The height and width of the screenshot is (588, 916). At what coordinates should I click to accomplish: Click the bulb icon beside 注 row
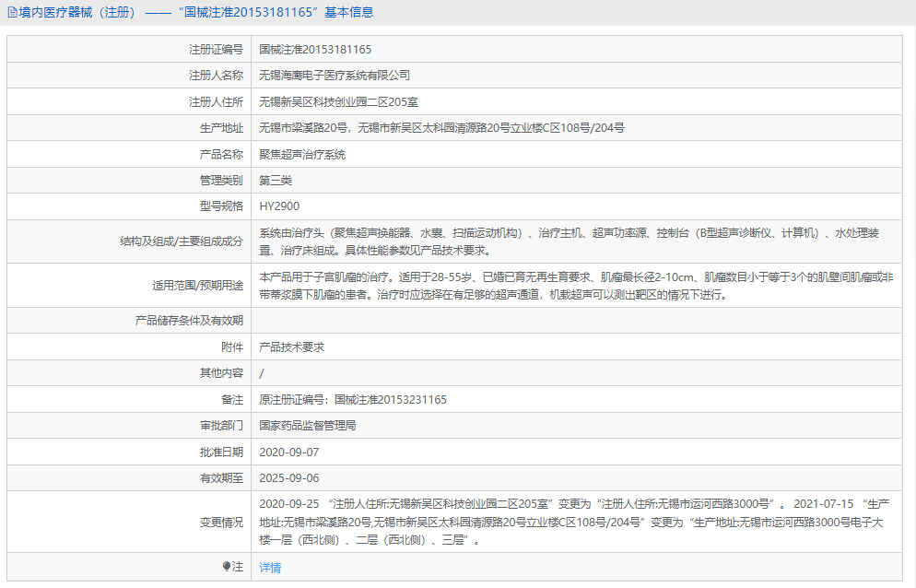(x=228, y=569)
